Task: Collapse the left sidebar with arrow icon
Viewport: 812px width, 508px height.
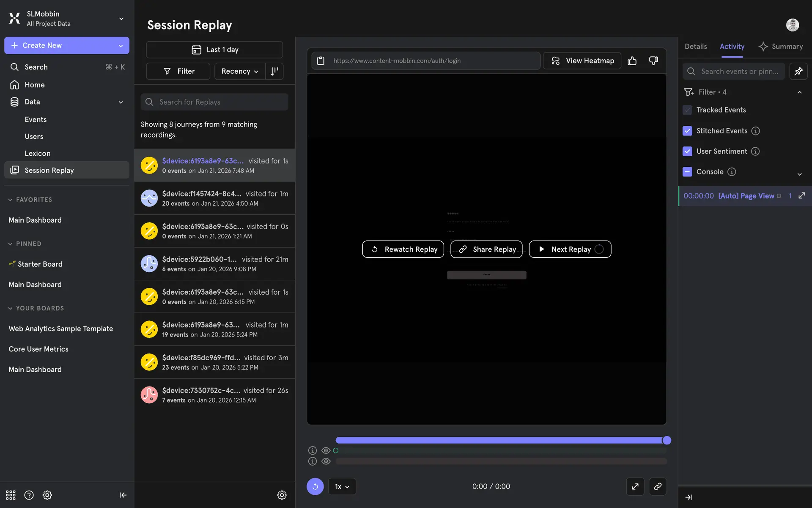Action: coord(123,495)
